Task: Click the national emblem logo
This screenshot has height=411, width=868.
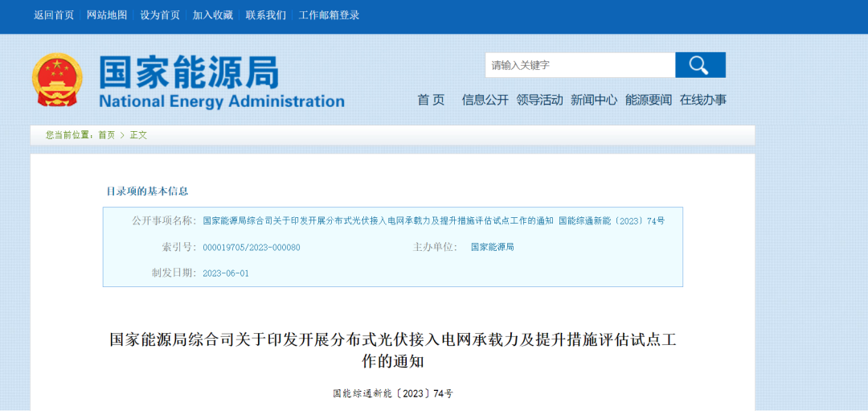Action: (x=57, y=80)
